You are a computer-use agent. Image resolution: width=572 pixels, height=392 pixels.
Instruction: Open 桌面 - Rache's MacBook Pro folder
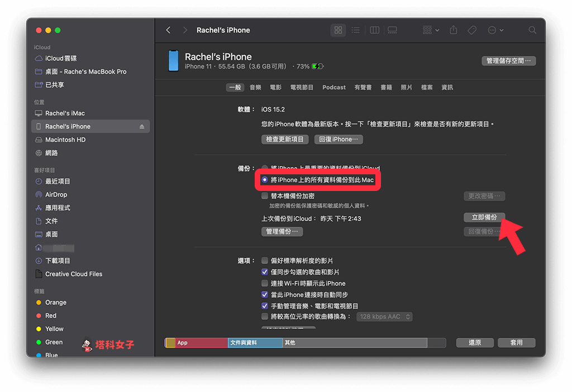[85, 71]
